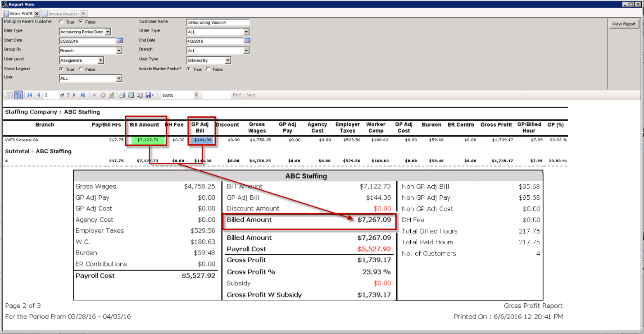The width and height of the screenshot is (644, 334).
Task: Click the View Report button
Action: [624, 24]
